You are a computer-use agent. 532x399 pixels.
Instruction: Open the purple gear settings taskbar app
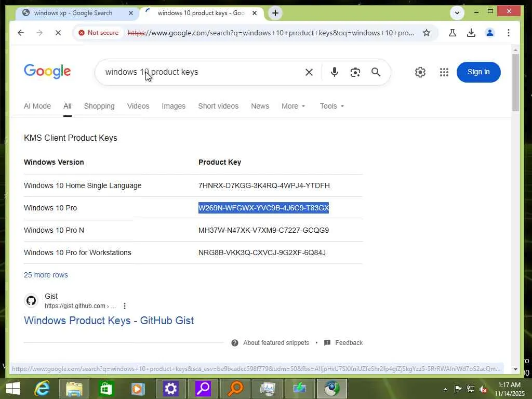[x=170, y=389]
